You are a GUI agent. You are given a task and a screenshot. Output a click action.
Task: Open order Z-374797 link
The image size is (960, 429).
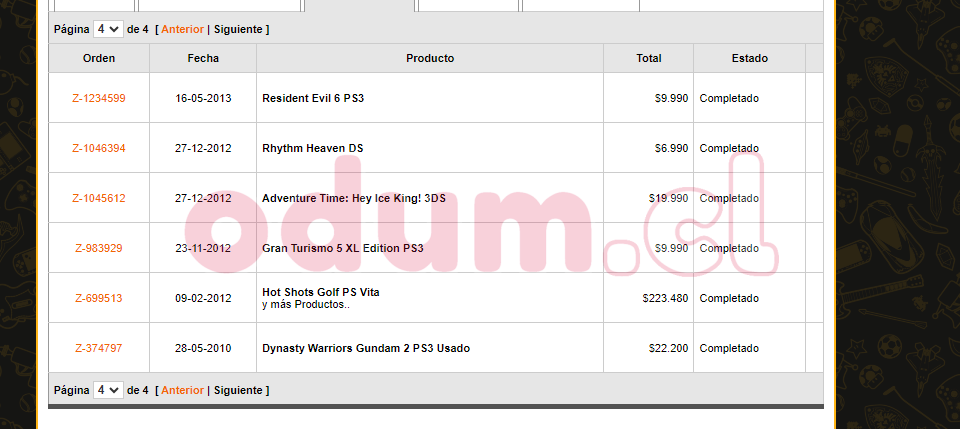pyautogui.click(x=99, y=348)
